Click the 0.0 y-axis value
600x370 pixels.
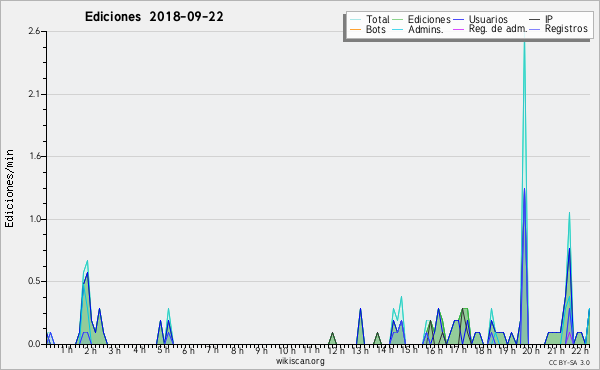point(34,344)
